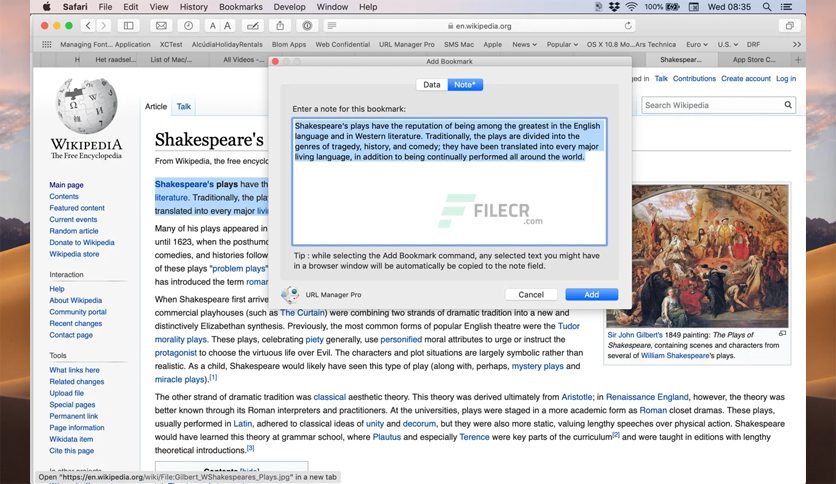This screenshot has width=836, height=484.
Task: Click the pencil edit toolbar icon
Action: pos(253,26)
